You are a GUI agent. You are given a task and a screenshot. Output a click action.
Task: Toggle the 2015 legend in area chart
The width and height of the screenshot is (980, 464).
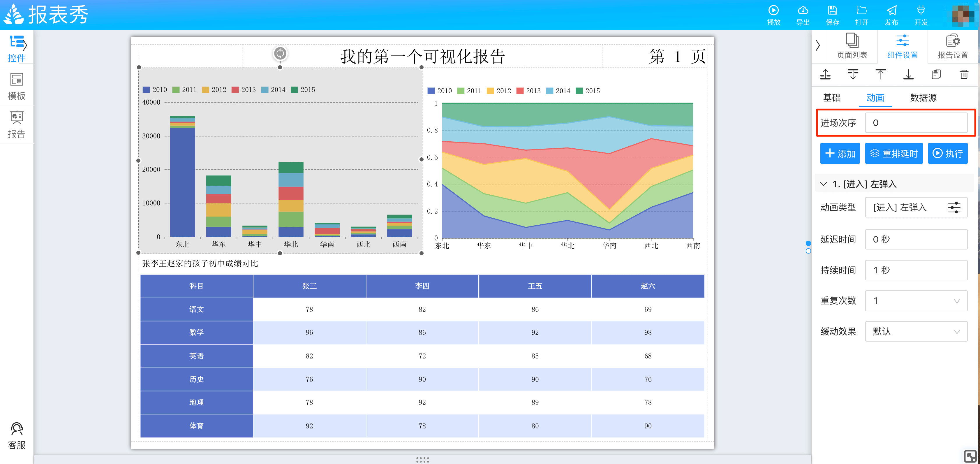coord(587,91)
